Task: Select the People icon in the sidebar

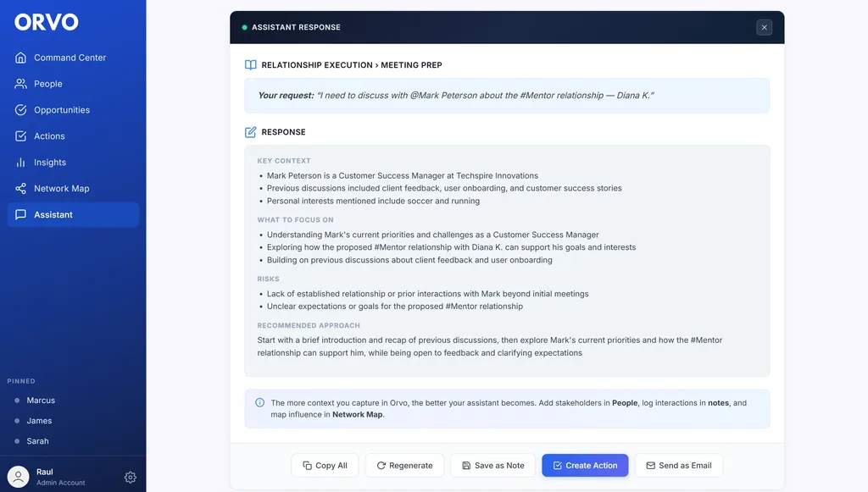Action: point(20,83)
